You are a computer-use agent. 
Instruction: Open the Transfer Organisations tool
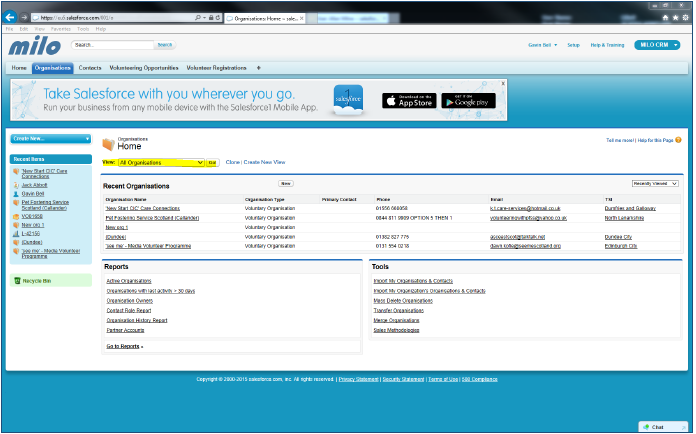[x=399, y=311]
